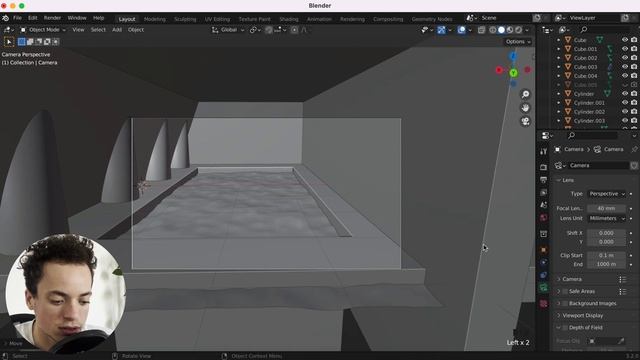This screenshot has height=360, width=640.
Task: Disable Cylinder.001 render camera icon
Action: 634,103
